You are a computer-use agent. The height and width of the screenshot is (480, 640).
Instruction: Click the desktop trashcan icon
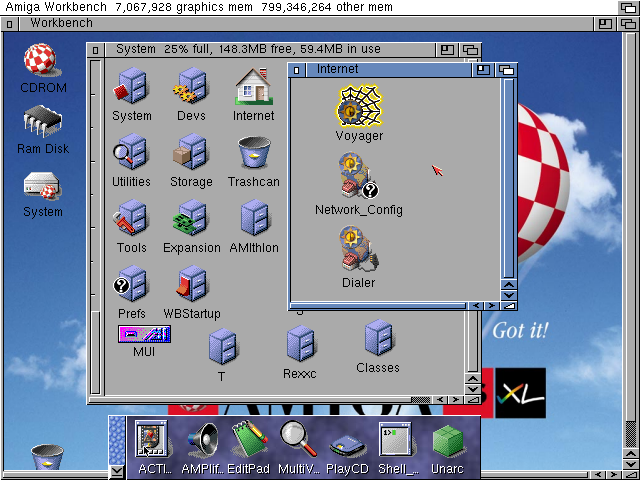47,458
